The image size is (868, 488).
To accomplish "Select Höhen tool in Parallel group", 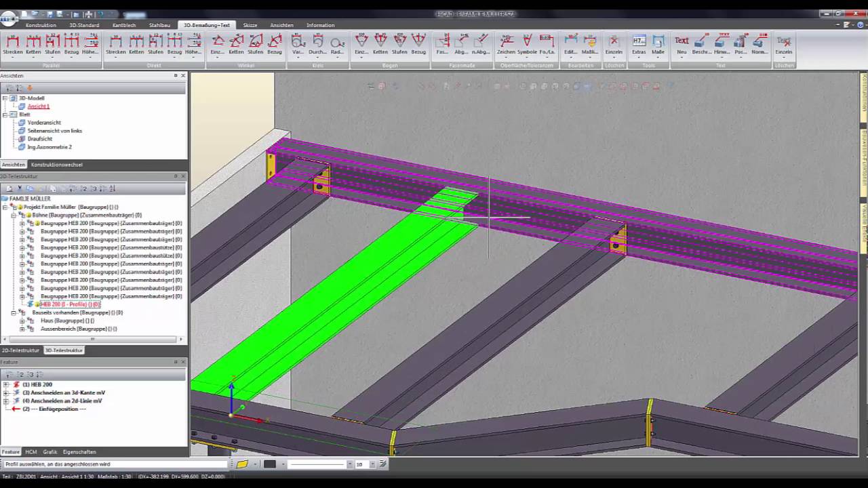I will 90,45.
